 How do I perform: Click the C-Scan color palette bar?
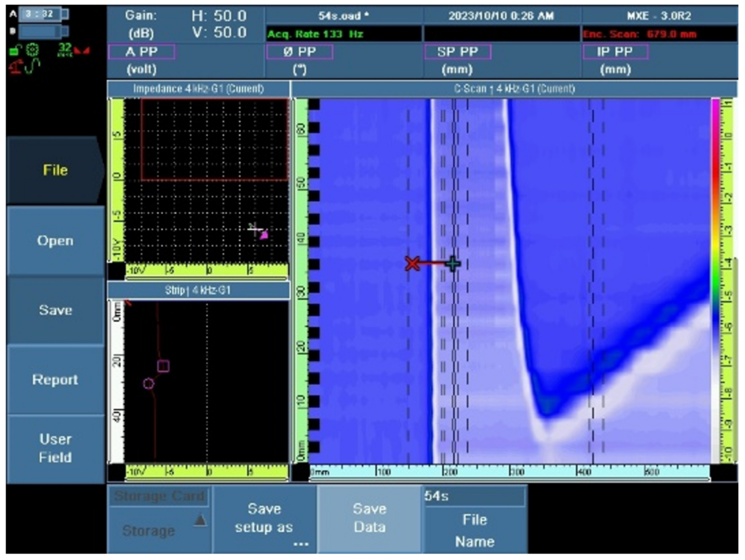pos(715,279)
